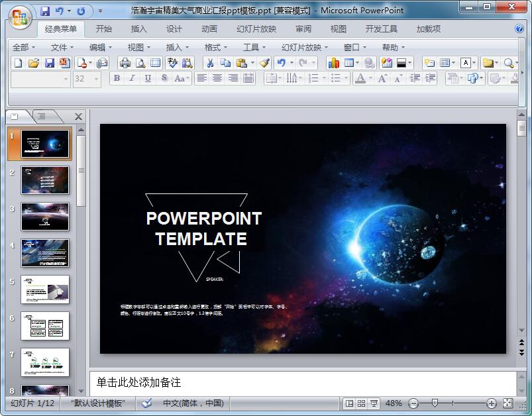Open the 幻灯片放映 ribbon tab
The image size is (532, 416).
coord(256,29)
